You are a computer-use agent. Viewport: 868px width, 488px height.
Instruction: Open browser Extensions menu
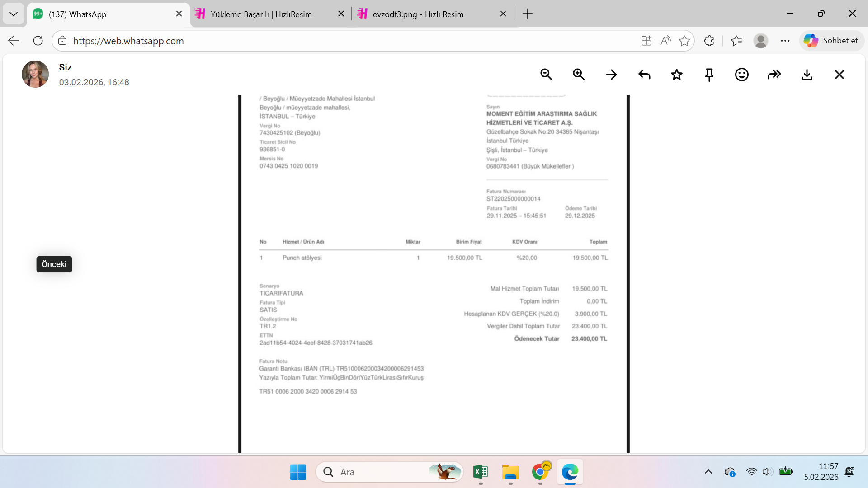tap(709, 41)
